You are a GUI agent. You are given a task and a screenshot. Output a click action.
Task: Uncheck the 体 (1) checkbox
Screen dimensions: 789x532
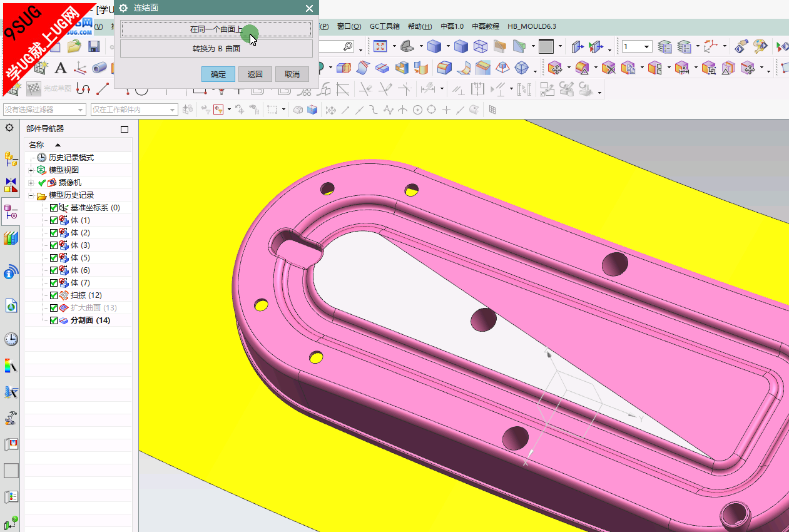pos(54,220)
